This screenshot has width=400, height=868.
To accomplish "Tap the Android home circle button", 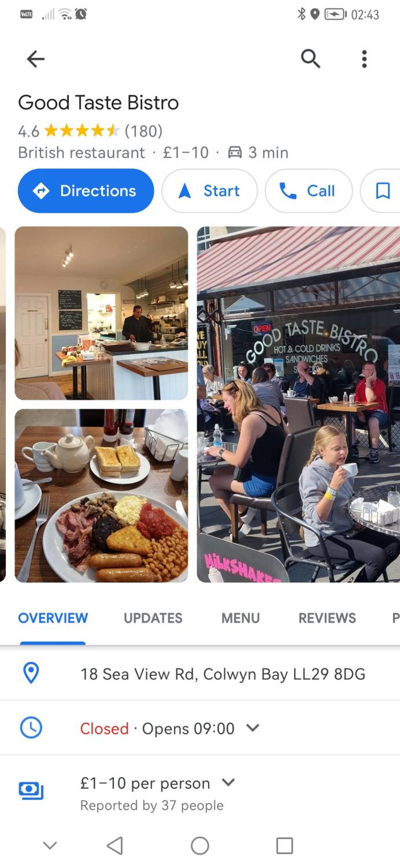I will coord(200,846).
